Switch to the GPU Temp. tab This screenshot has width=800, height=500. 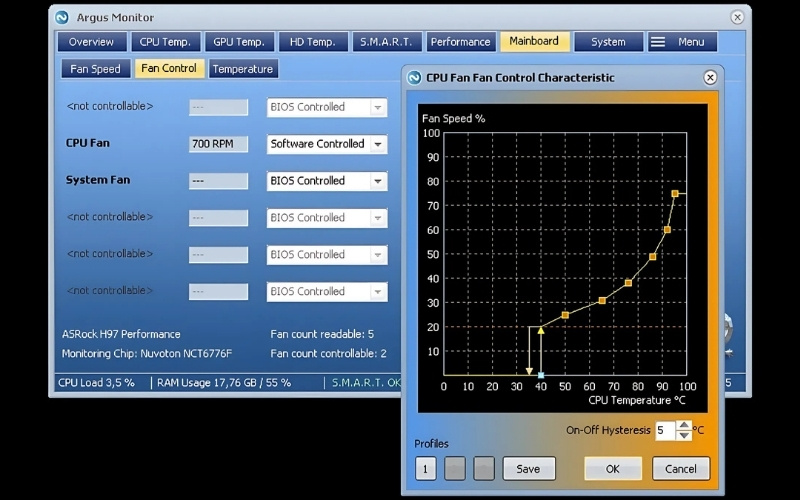pyautogui.click(x=238, y=42)
